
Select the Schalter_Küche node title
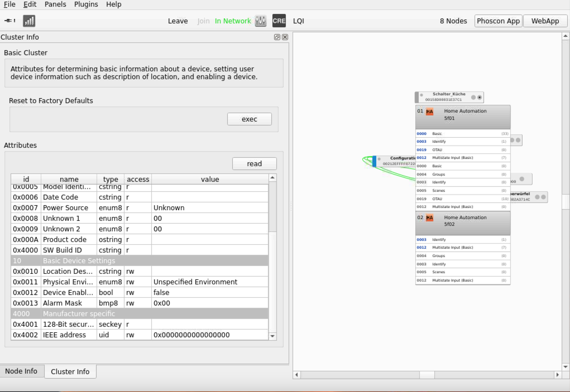pyautogui.click(x=449, y=94)
